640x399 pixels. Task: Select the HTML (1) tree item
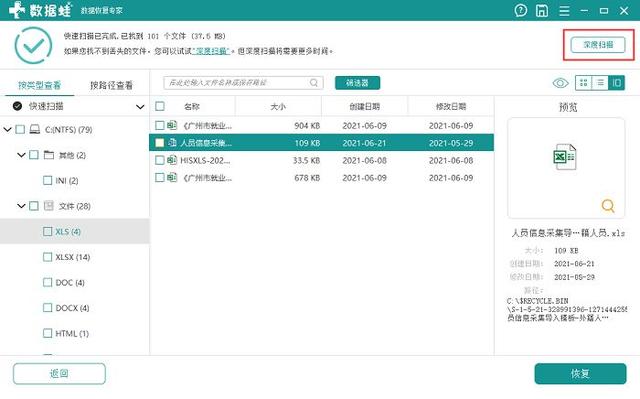[x=72, y=333]
